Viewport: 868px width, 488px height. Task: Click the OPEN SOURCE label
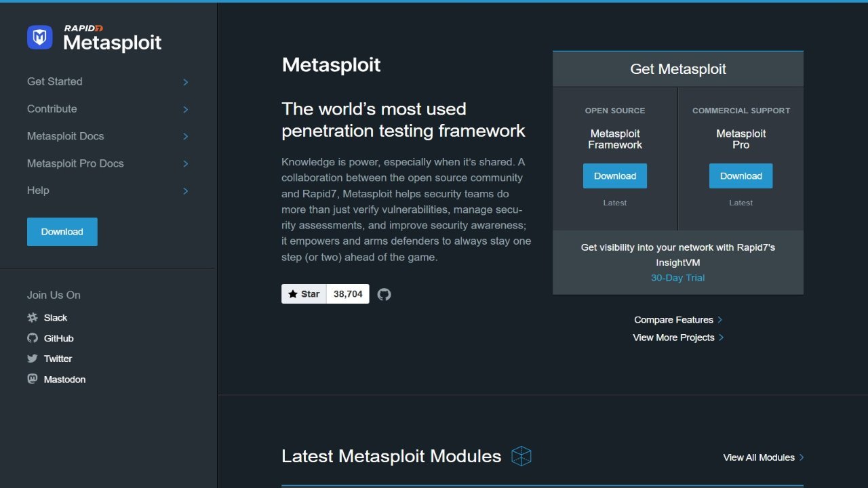[615, 110]
